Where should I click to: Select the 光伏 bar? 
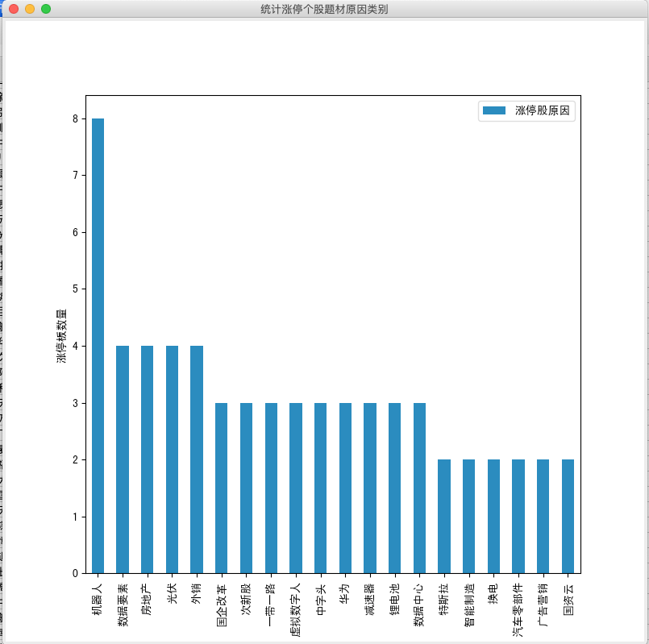[x=172, y=459]
